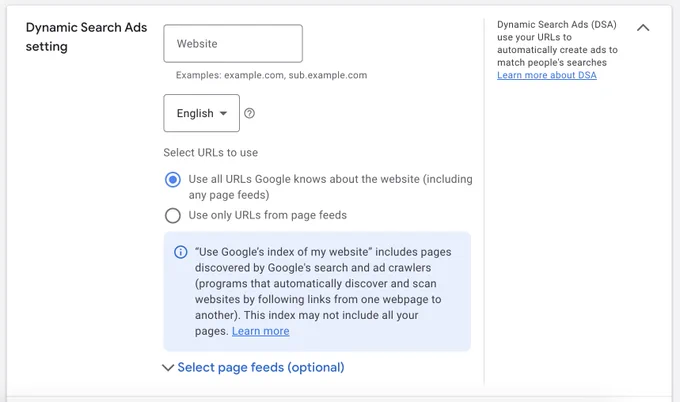Click the info icon in the blue notice box
The height and width of the screenshot is (402, 680).
click(x=180, y=252)
